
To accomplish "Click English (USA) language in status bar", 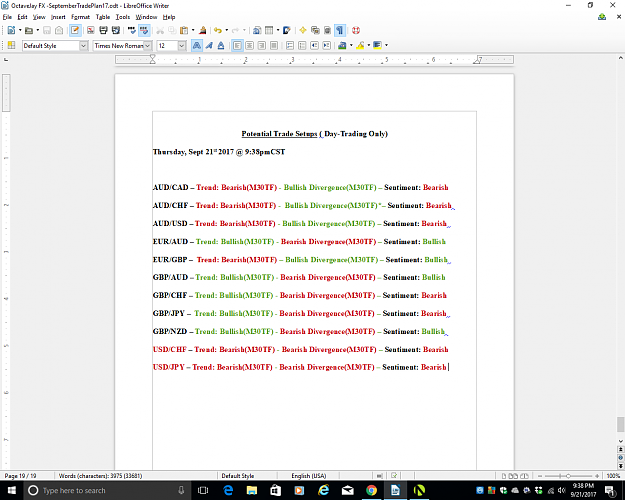I will pos(309,476).
